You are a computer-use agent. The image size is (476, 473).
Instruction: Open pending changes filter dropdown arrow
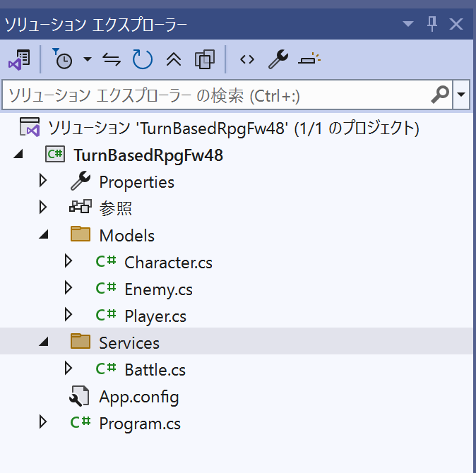click(x=88, y=59)
